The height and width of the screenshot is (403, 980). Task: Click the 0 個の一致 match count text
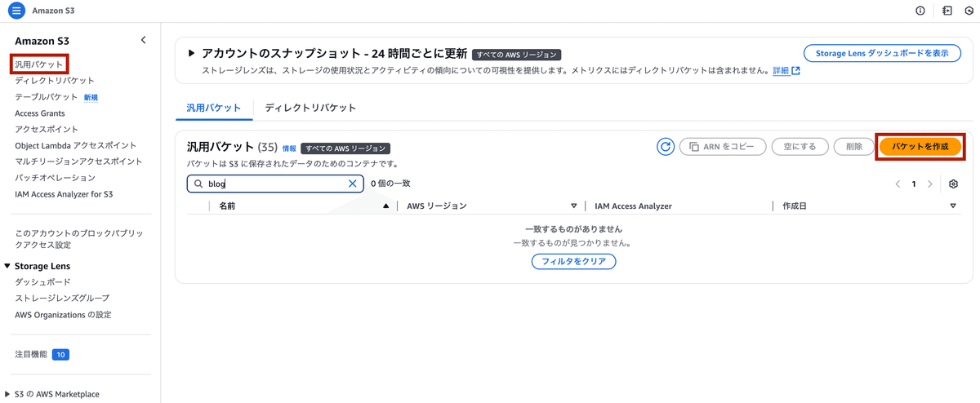(x=390, y=184)
